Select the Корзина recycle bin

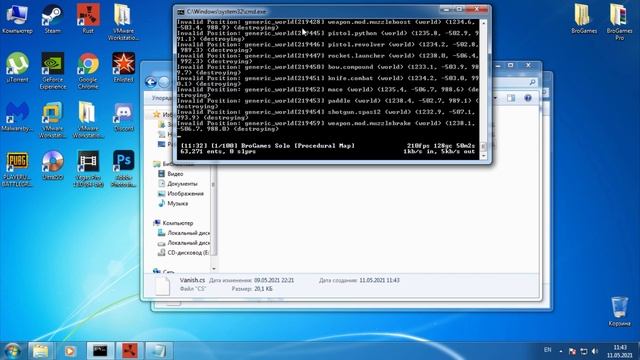(x=619, y=311)
